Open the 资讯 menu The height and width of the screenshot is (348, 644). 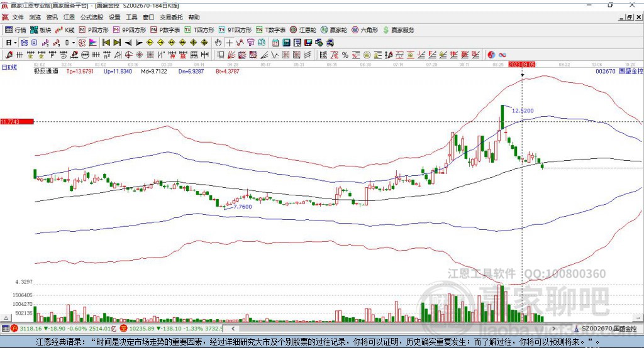[x=52, y=17]
